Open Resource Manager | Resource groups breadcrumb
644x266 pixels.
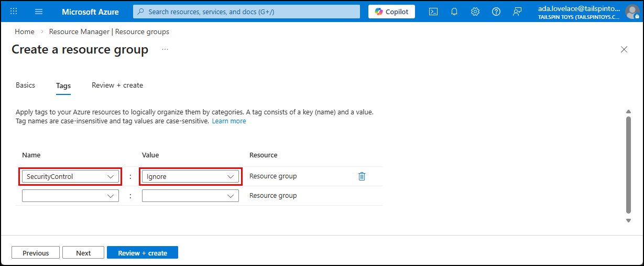tap(109, 31)
